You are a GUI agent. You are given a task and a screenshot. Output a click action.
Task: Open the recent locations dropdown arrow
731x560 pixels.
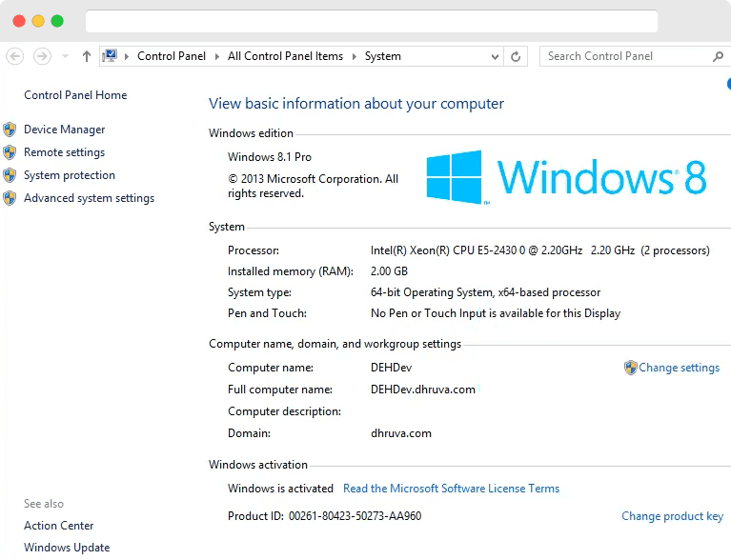[x=65, y=56]
